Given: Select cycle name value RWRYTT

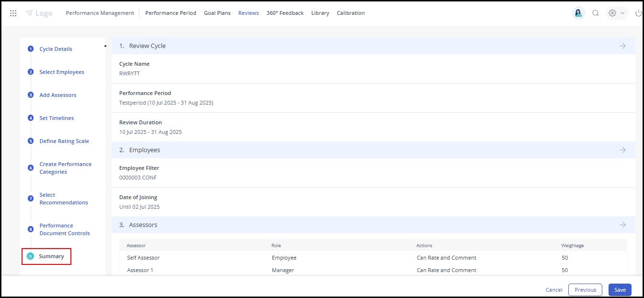Looking at the screenshot, I should tap(129, 74).
